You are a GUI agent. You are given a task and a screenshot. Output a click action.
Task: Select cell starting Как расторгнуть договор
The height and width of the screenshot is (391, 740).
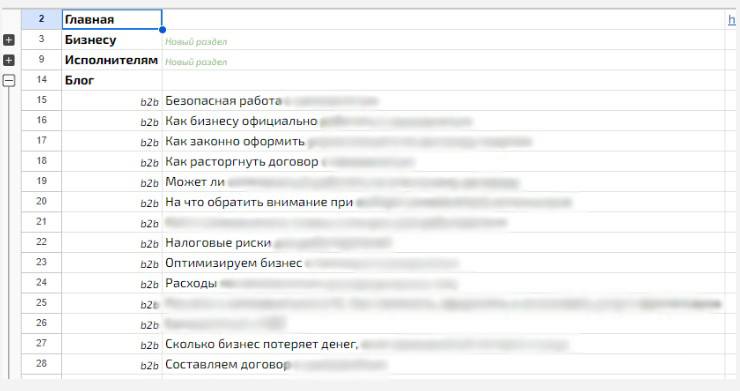pyautogui.click(x=444, y=162)
